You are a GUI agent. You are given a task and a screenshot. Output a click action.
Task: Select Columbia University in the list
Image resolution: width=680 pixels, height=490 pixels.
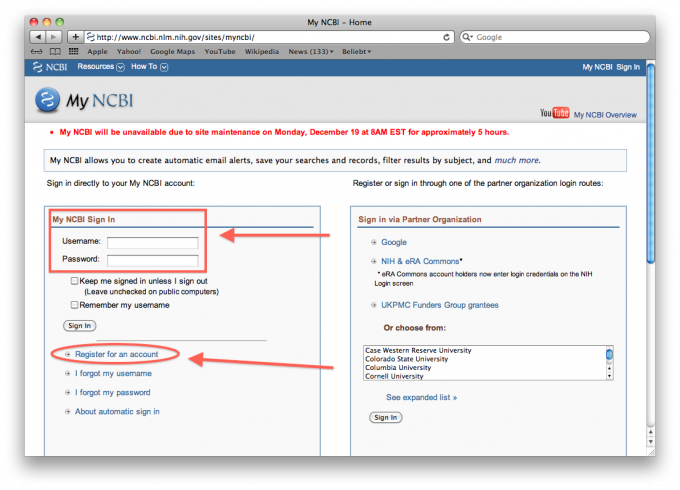pyautogui.click(x=398, y=368)
